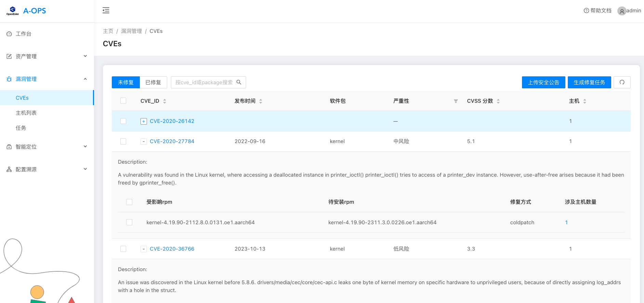644x303 pixels.
Task: Open the host list menu item
Action: click(26, 113)
